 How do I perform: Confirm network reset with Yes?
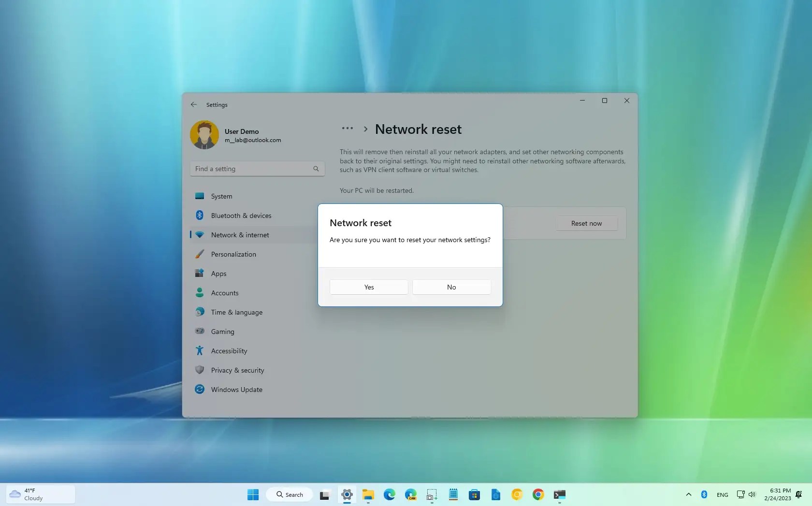(x=368, y=287)
